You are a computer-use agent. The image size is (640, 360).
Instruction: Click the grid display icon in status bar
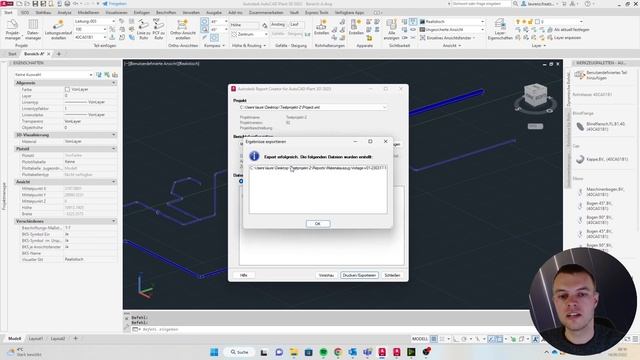click(x=433, y=339)
